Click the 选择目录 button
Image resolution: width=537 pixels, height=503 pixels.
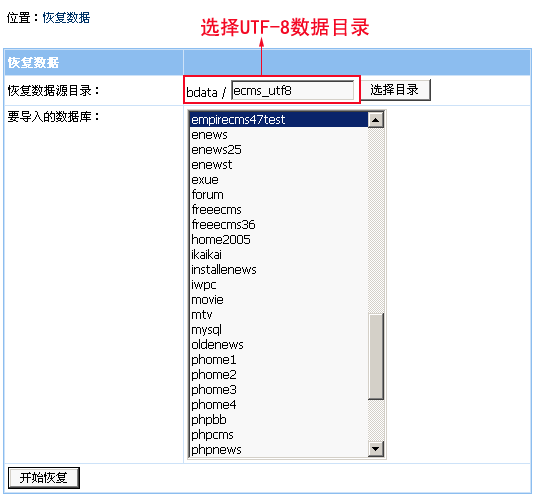(x=396, y=90)
